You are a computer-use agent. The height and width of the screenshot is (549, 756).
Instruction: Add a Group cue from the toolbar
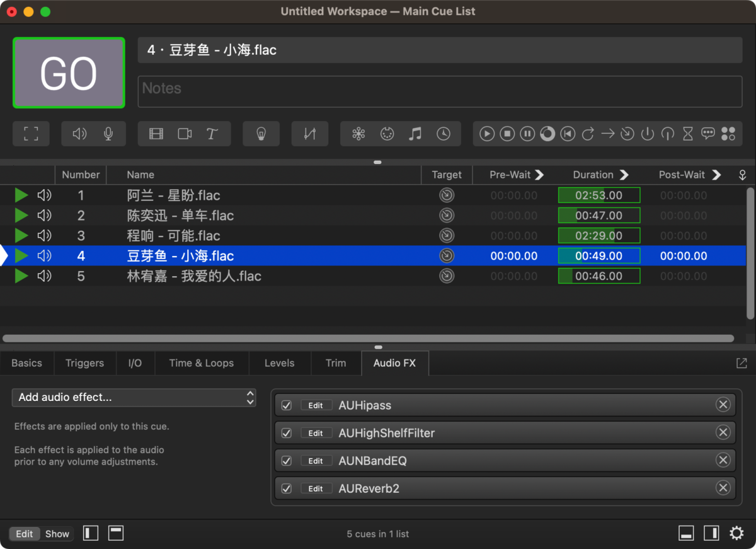31,134
